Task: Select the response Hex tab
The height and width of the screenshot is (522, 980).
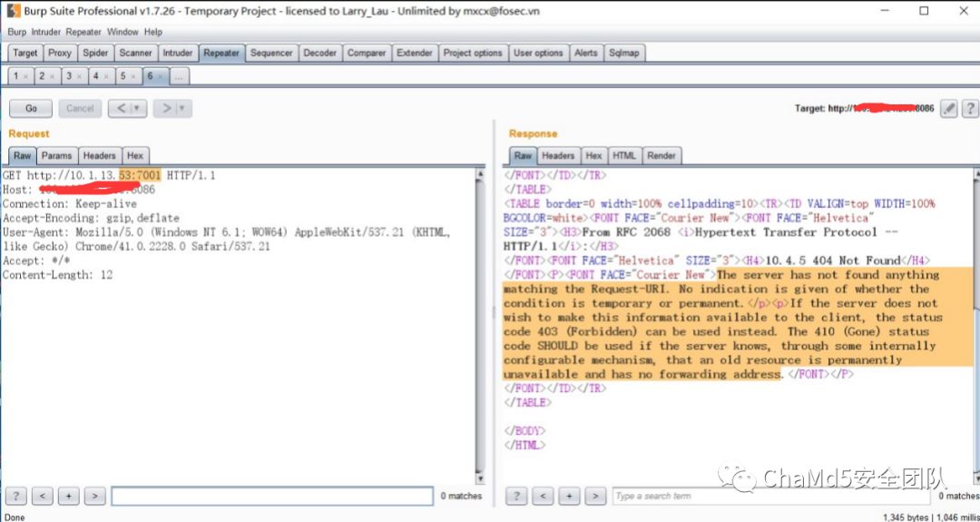Action: (x=593, y=155)
